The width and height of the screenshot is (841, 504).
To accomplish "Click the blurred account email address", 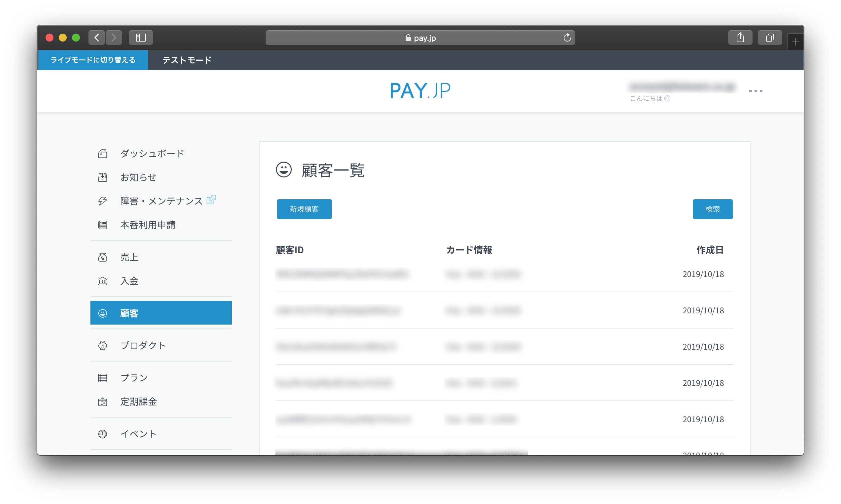I will (x=682, y=87).
